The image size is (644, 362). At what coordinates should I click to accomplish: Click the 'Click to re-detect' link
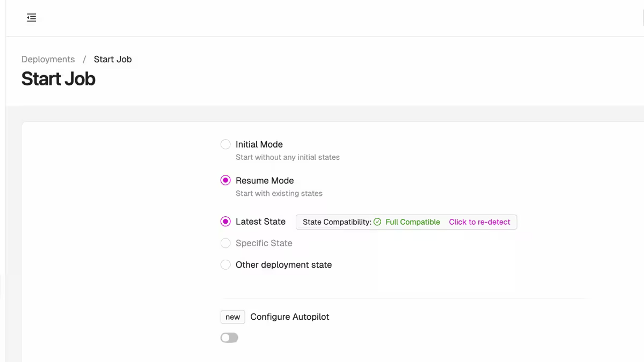479,222
